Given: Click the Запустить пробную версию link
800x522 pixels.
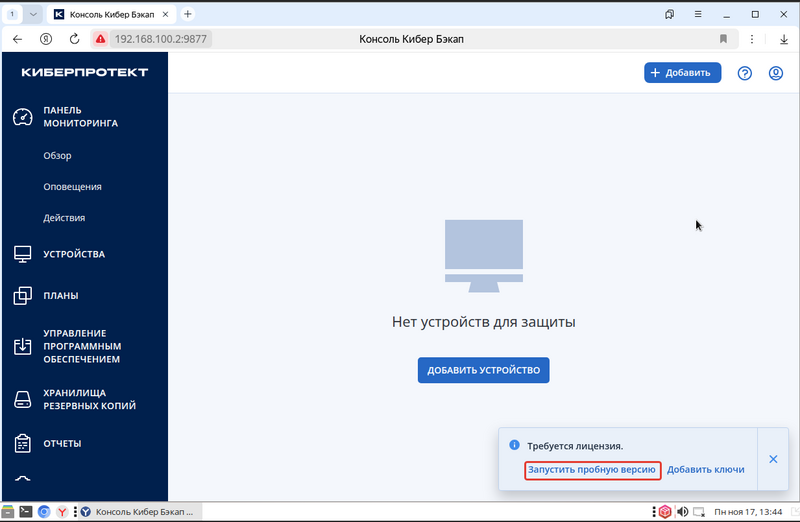Looking at the screenshot, I should (592, 469).
